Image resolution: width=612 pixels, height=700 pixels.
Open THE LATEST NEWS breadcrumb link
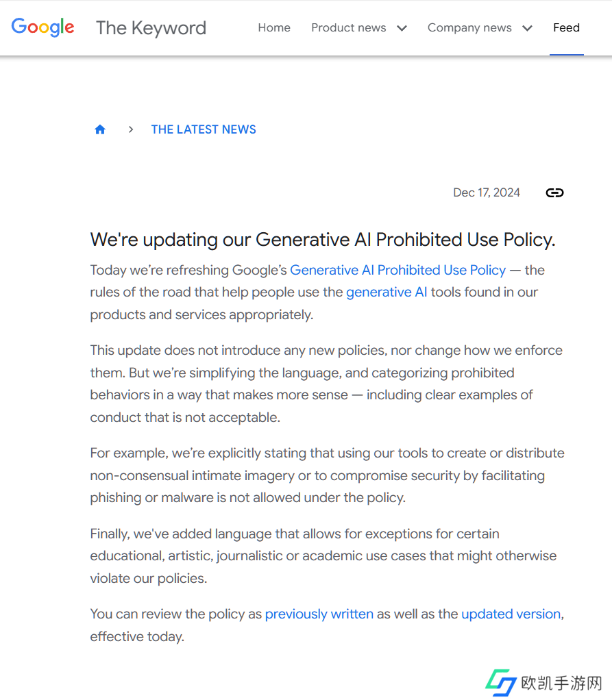(x=204, y=129)
